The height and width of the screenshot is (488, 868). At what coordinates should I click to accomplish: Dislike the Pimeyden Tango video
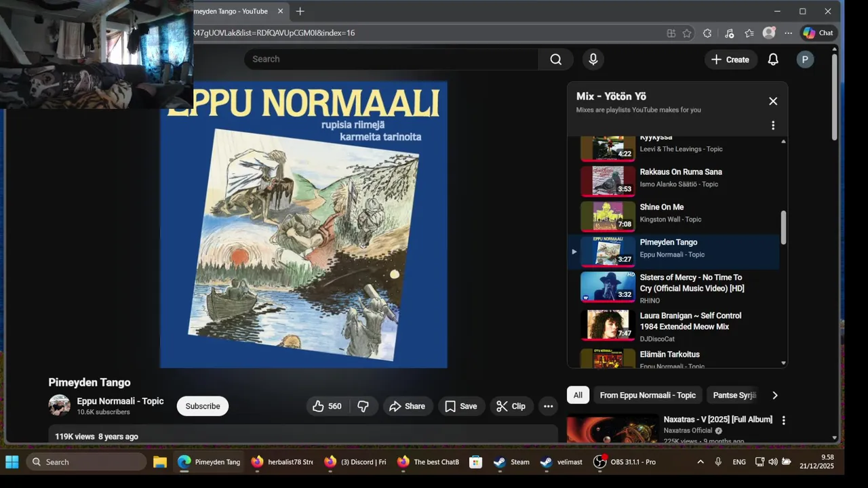click(x=363, y=406)
